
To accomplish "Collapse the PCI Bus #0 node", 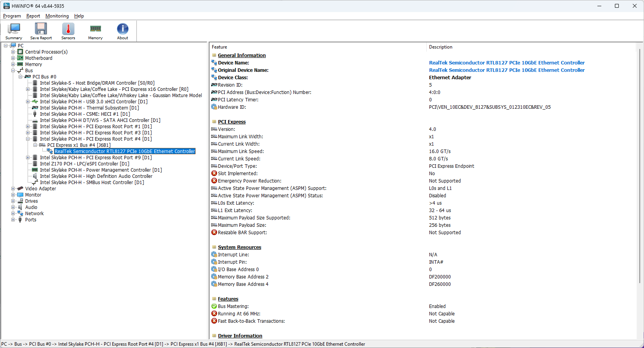I will tap(21, 77).
